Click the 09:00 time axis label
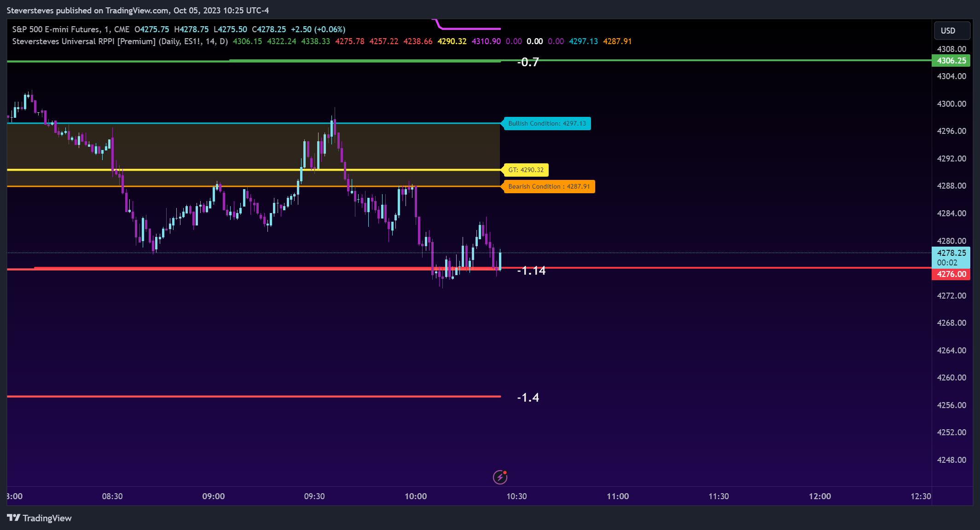The image size is (980, 530). tap(214, 496)
